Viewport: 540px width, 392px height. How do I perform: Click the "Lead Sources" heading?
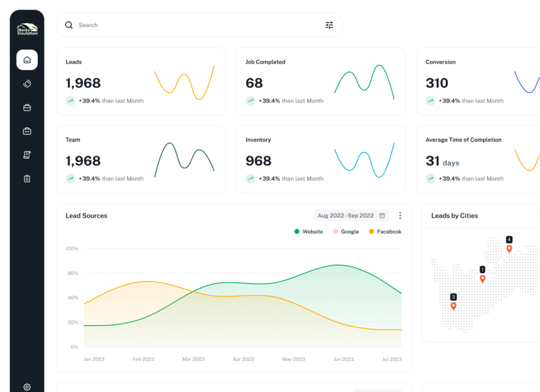tap(86, 216)
